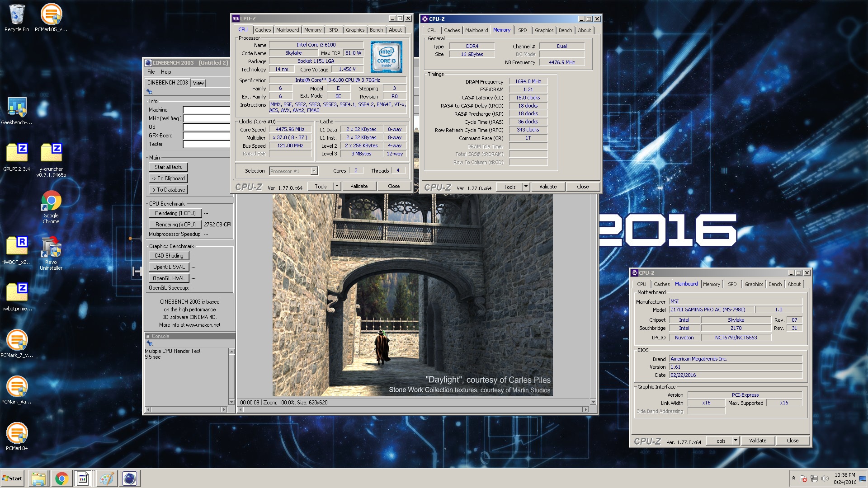Image resolution: width=868 pixels, height=488 pixels.
Task: Open PCMark05 desktop shortcut
Action: [51, 18]
